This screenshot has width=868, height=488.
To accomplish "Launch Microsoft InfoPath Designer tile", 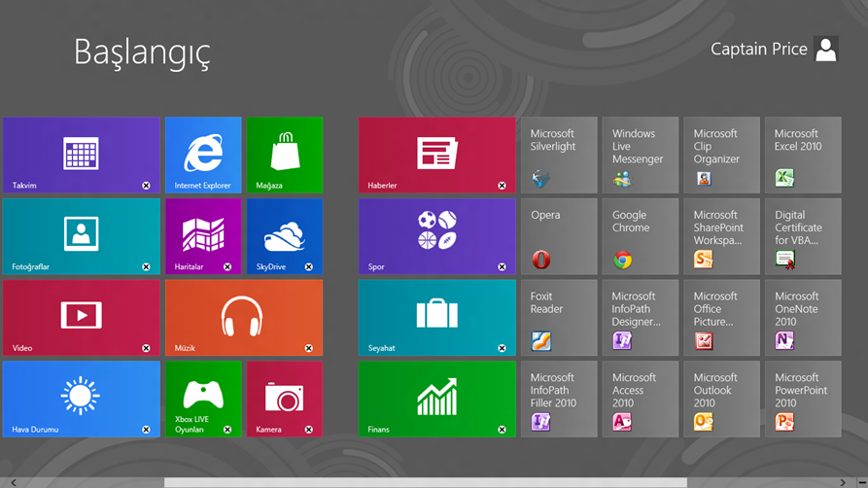I will click(x=641, y=317).
